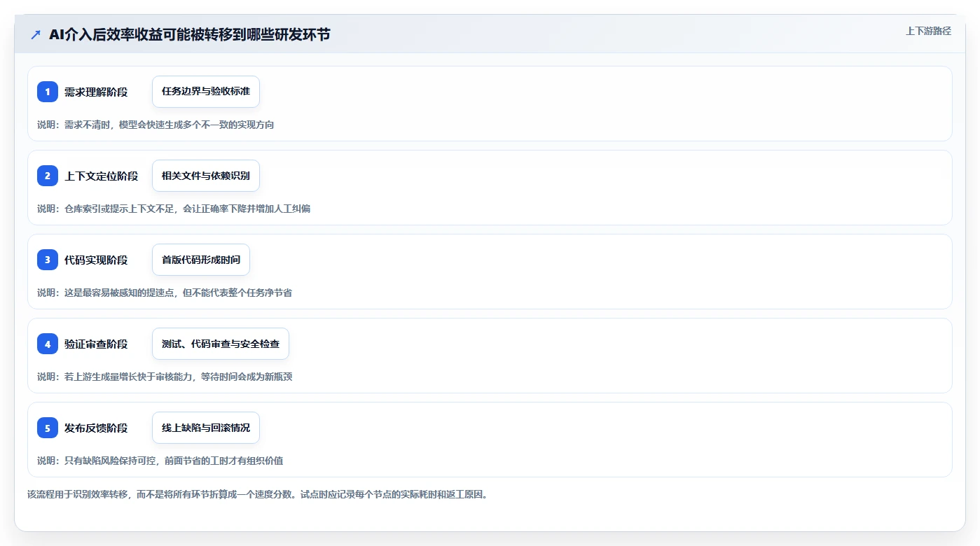Select the 发布反馈阶段 stage name
980x546 pixels.
pyautogui.click(x=96, y=428)
